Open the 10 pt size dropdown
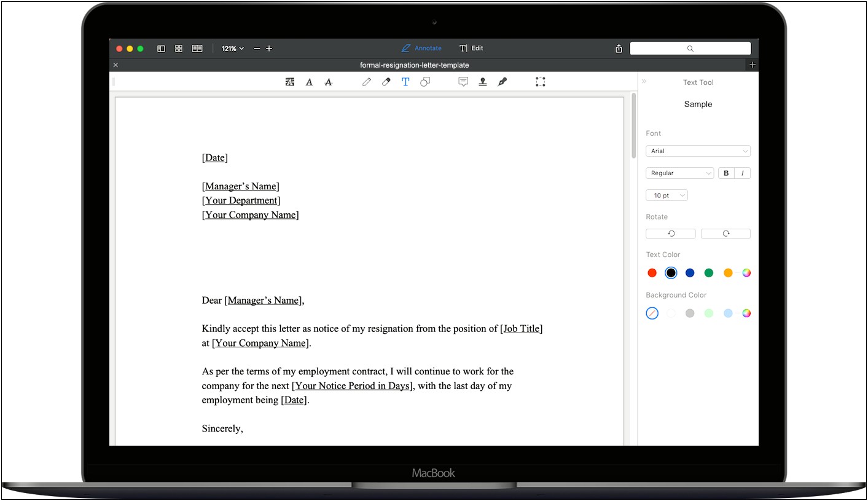The image size is (868, 501). coord(667,195)
